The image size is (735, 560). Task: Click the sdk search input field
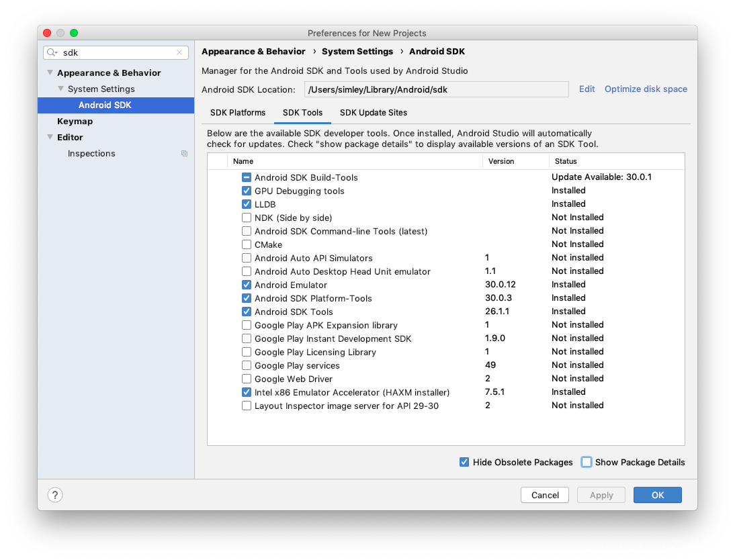tap(116, 52)
